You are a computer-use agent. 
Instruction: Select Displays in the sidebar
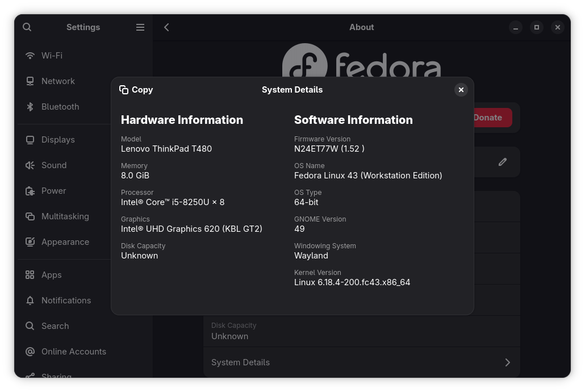[x=58, y=140]
